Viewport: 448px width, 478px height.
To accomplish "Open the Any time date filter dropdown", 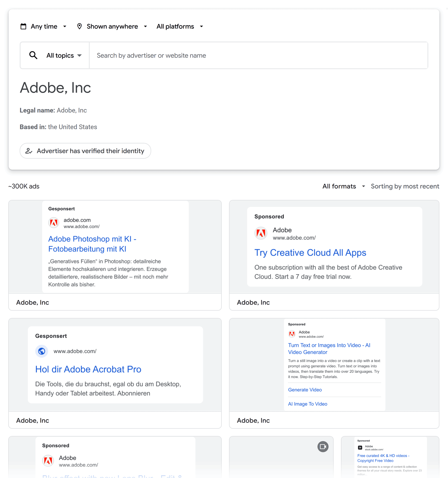I will click(x=44, y=27).
